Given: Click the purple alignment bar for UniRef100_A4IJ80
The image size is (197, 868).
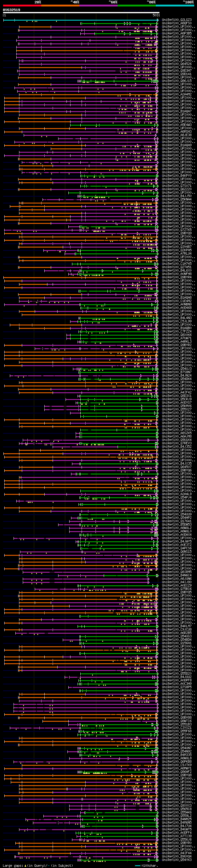Looking at the screenshot, I should [86, 582].
